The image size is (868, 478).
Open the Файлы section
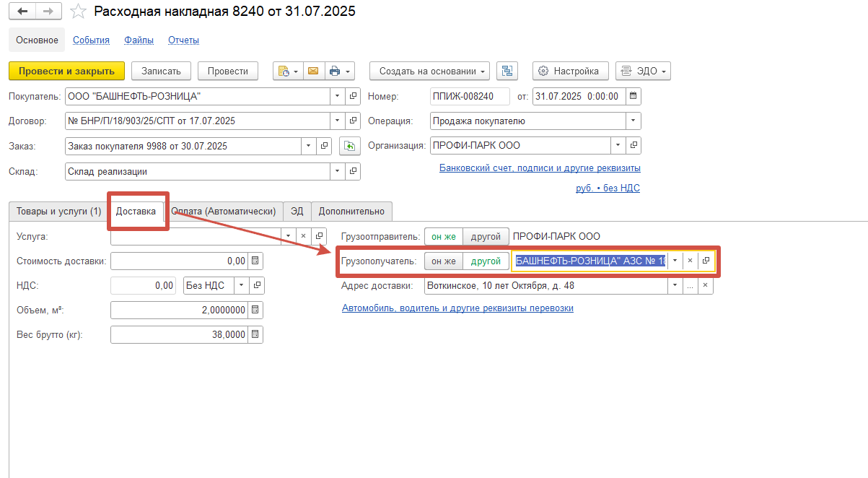(x=139, y=40)
